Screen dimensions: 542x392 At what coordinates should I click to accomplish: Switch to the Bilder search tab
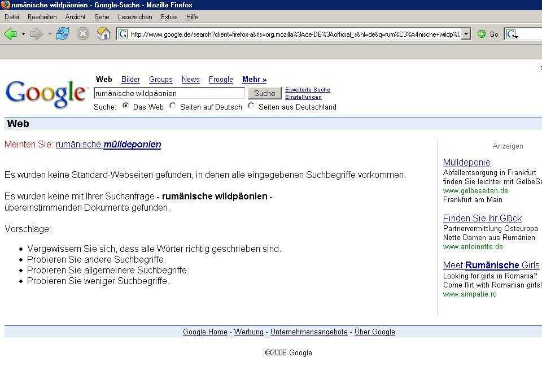(130, 80)
